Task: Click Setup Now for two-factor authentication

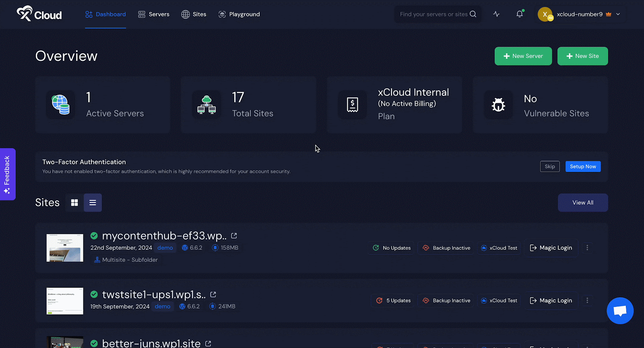Action: coord(583,166)
